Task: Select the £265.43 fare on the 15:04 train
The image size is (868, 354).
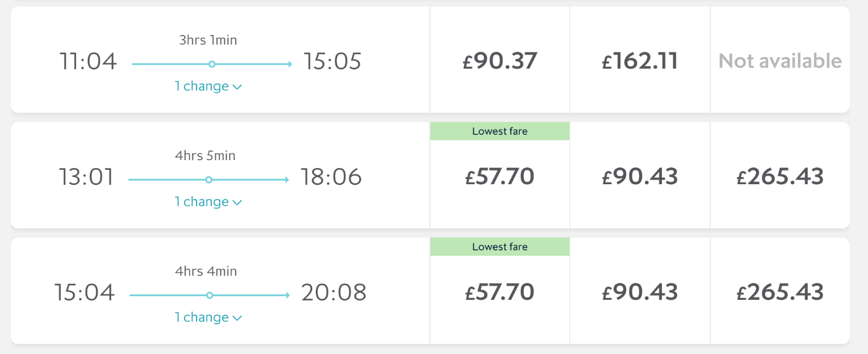Action: click(x=780, y=292)
